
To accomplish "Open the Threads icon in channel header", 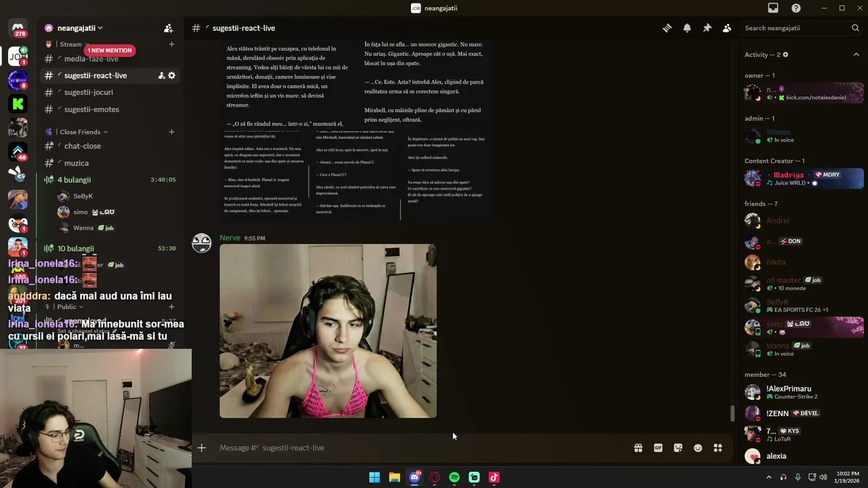I will [x=667, y=28].
